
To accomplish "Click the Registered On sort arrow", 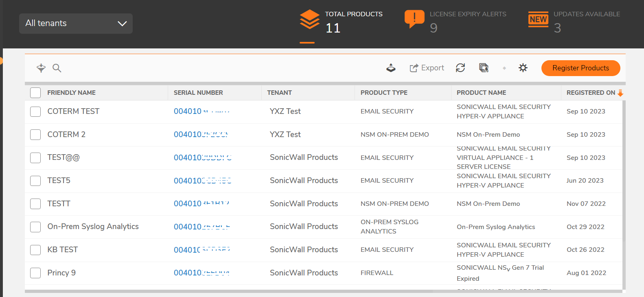I will tap(620, 93).
